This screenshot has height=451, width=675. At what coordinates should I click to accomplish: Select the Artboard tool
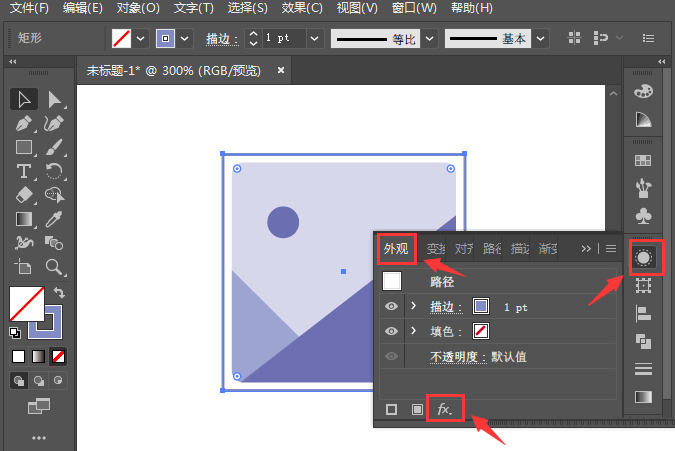[24, 267]
